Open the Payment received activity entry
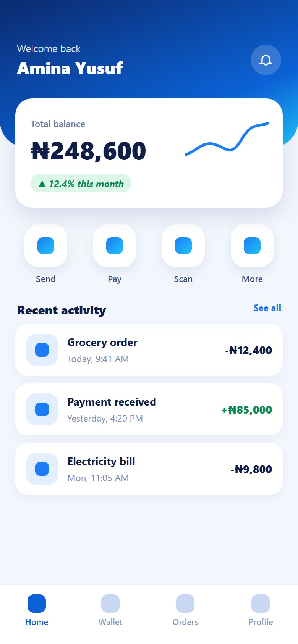The width and height of the screenshot is (298, 644). [x=149, y=409]
